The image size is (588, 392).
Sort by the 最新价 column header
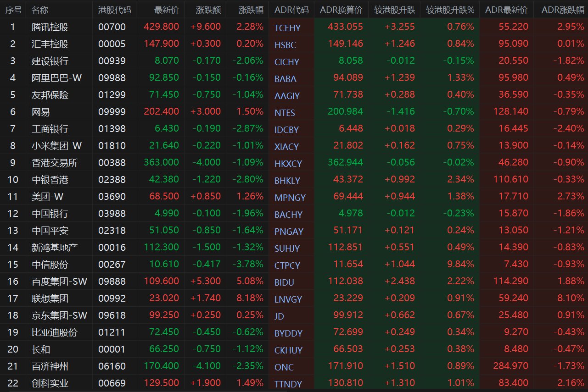[167, 10]
